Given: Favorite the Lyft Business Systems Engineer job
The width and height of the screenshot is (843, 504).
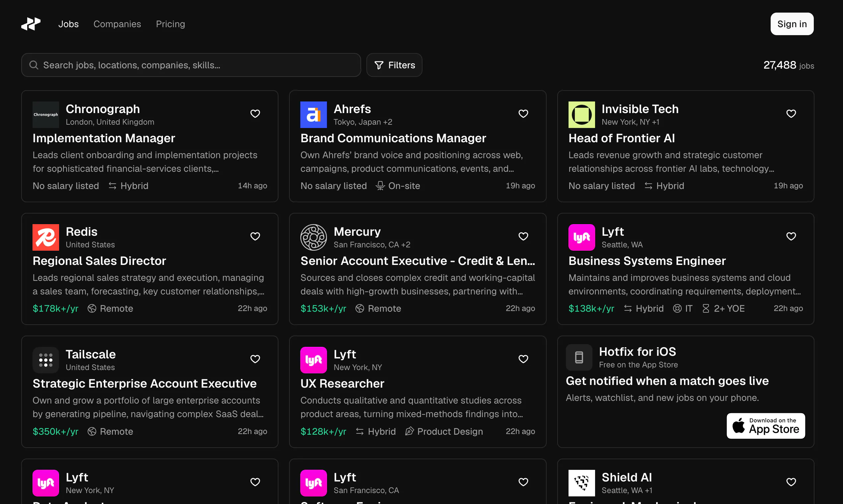Looking at the screenshot, I should [791, 236].
